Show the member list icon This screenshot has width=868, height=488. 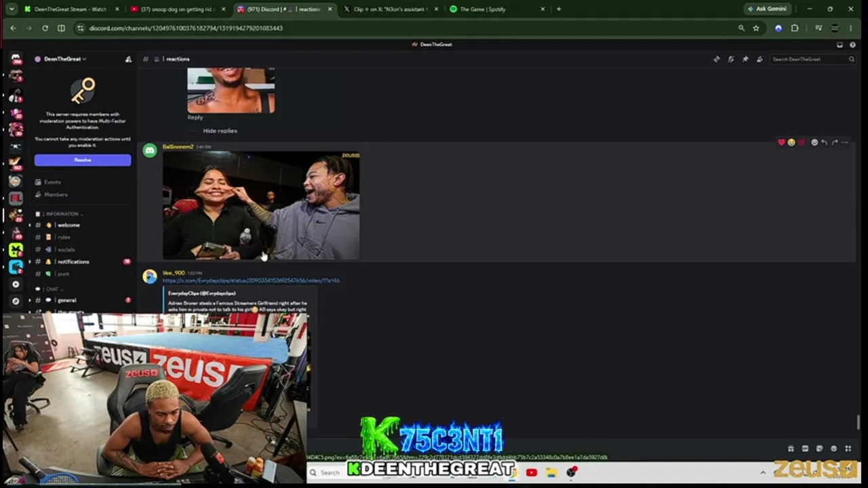[x=759, y=59]
